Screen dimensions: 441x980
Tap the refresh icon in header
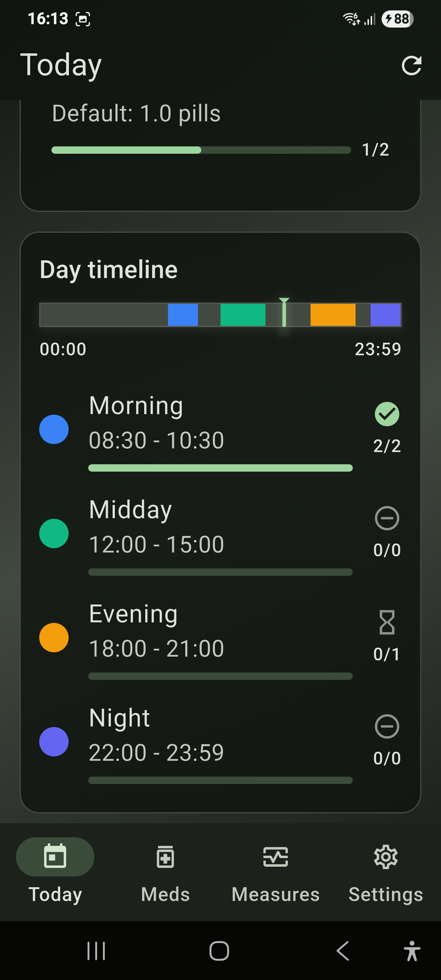tap(411, 66)
